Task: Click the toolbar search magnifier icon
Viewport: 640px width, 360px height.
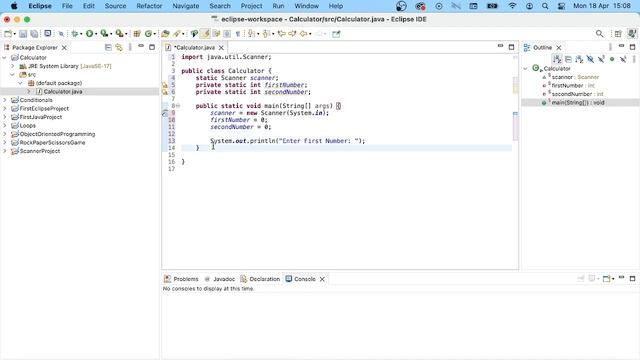Action: (x=599, y=34)
